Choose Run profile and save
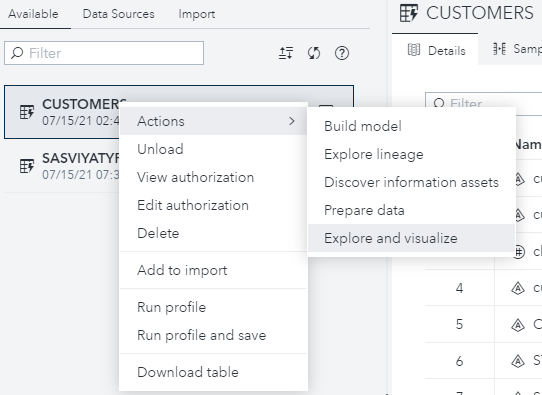This screenshot has height=395, width=542. 213,335
